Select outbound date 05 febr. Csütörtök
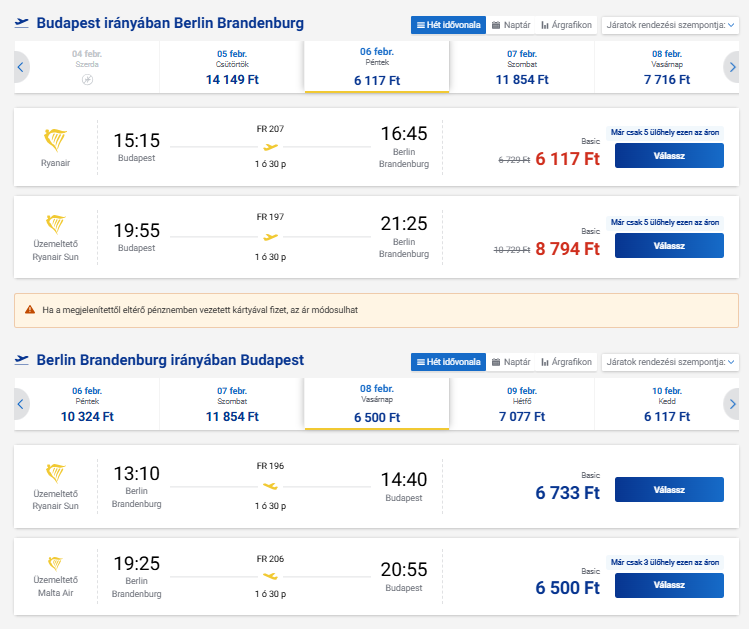The width and height of the screenshot is (749, 629). 231,67
